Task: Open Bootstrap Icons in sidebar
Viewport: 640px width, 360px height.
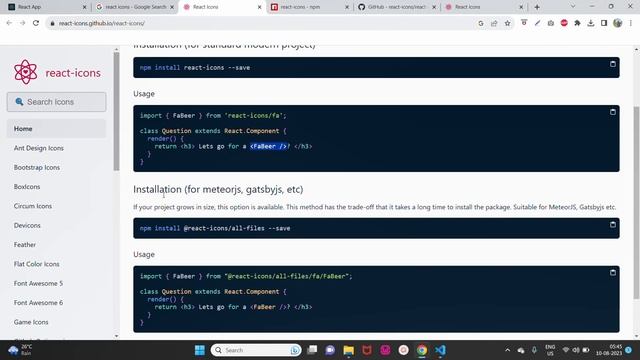Action: tap(37, 167)
